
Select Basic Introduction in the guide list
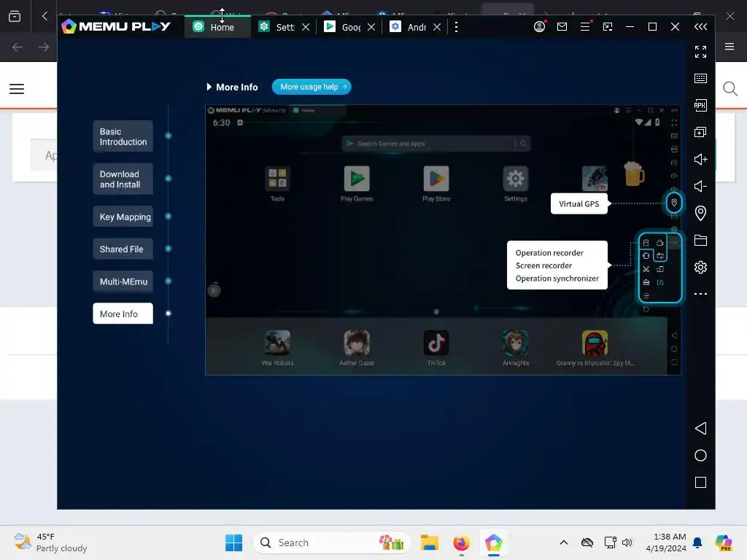click(x=123, y=136)
